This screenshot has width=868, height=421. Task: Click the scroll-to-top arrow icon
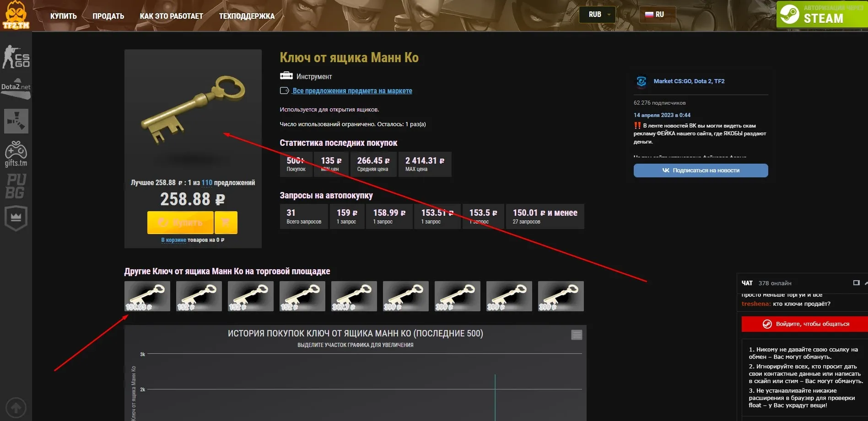coord(16,407)
